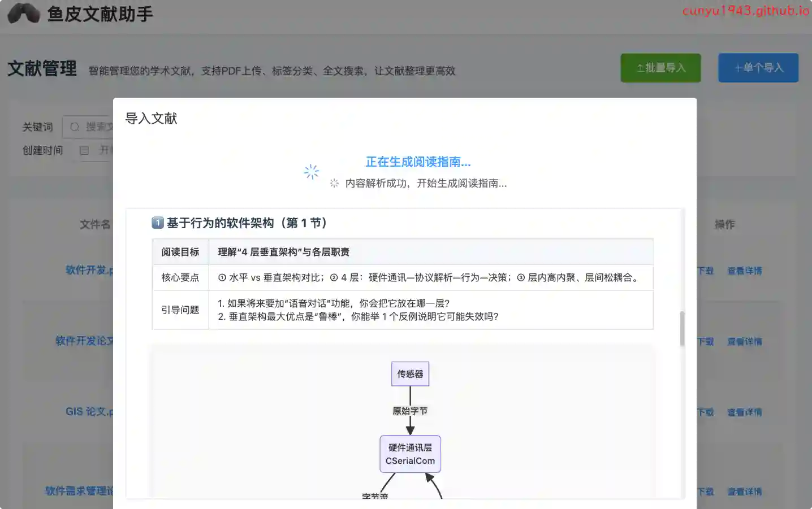Viewport: 812px width, 509px height.
Task: Click the 操作 column header
Action: coord(724,225)
